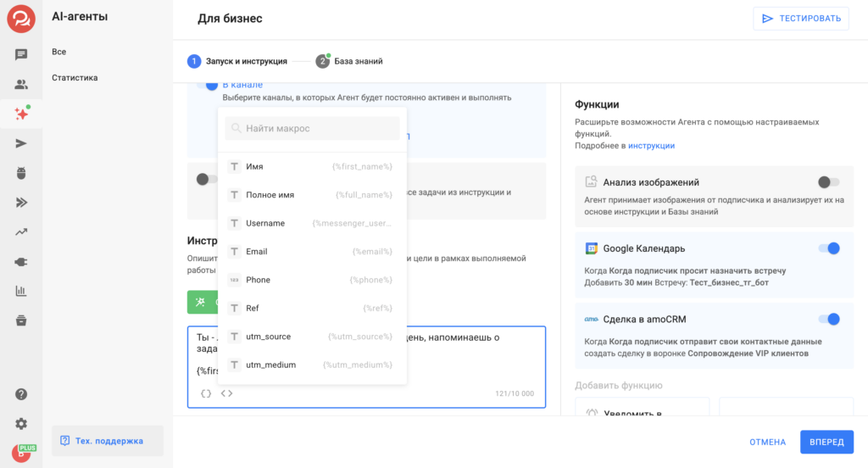The image size is (868, 468).
Task: Select the AI-agents sparkle icon in sidebar
Action: [21, 114]
